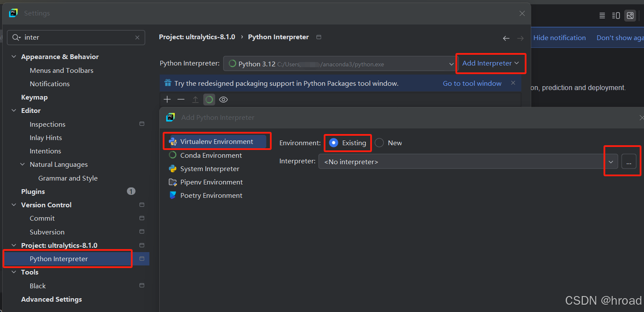Click project-level icon next to Python Interpreter breadcrumb

[319, 37]
